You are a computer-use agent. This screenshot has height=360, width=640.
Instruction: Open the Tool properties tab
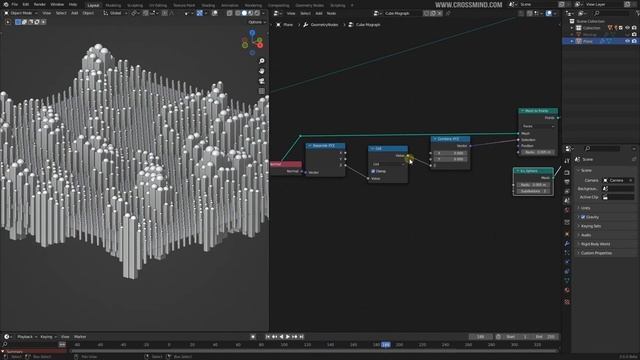pos(567,161)
